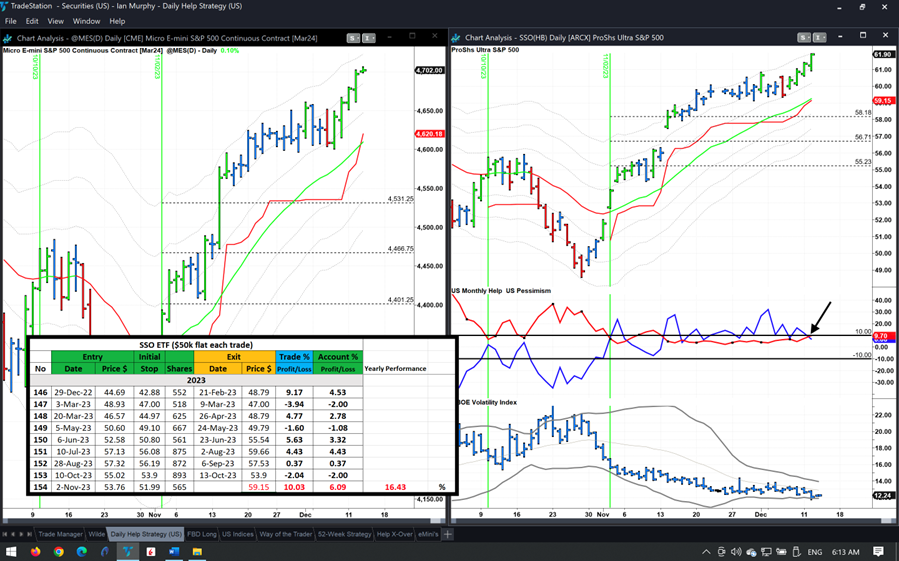899x561 pixels.
Task: Open Microsoft Word from the taskbar
Action: click(174, 552)
